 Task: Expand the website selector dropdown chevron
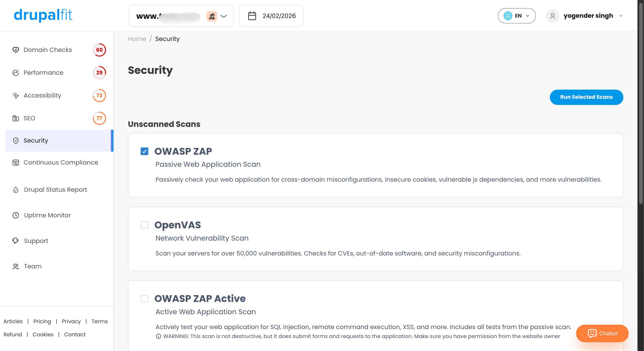pyautogui.click(x=224, y=16)
